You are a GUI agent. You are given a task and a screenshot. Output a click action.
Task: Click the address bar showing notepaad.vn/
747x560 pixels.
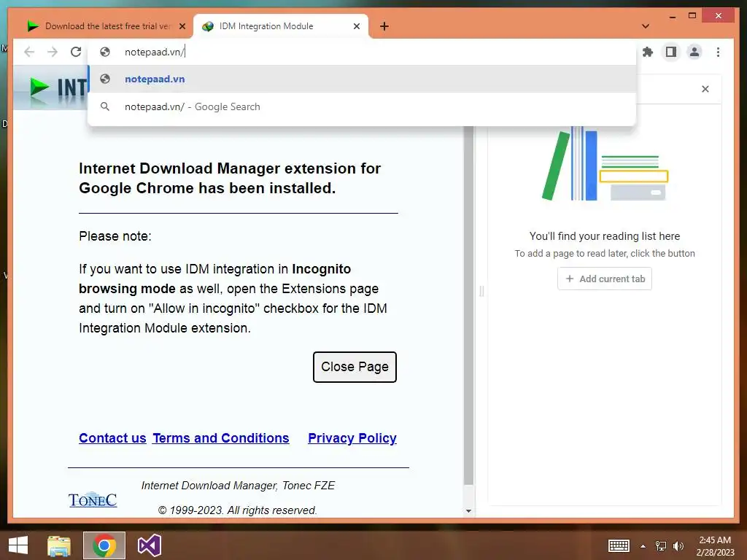coord(362,52)
